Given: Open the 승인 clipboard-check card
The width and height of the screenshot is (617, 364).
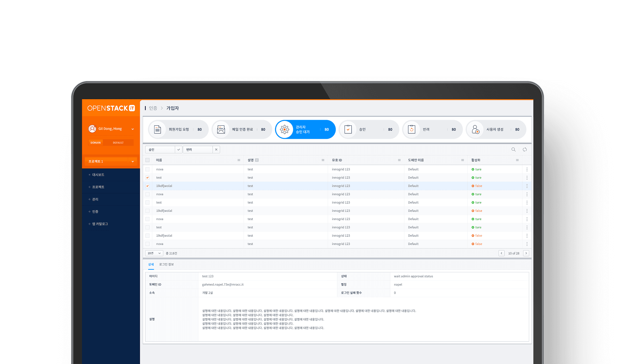Looking at the screenshot, I should click(x=369, y=129).
